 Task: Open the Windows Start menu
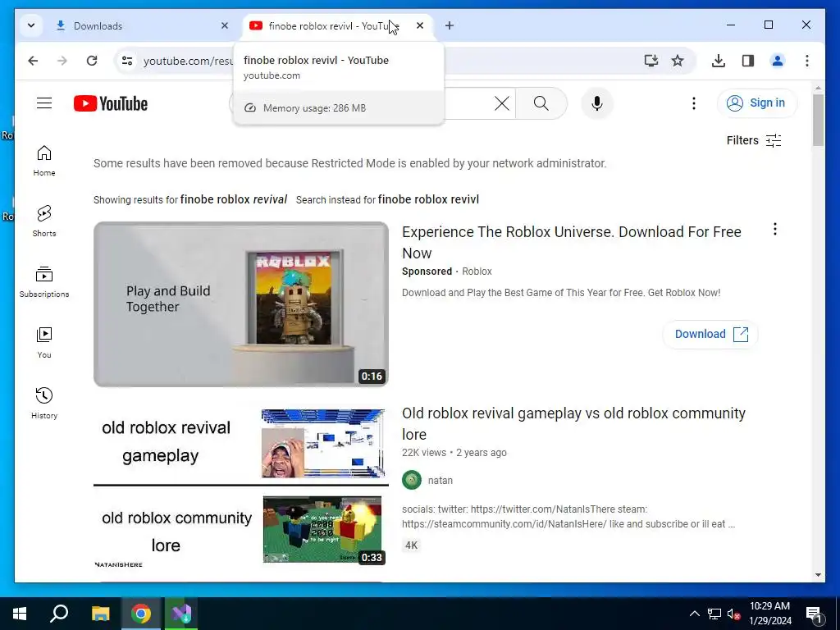20,614
